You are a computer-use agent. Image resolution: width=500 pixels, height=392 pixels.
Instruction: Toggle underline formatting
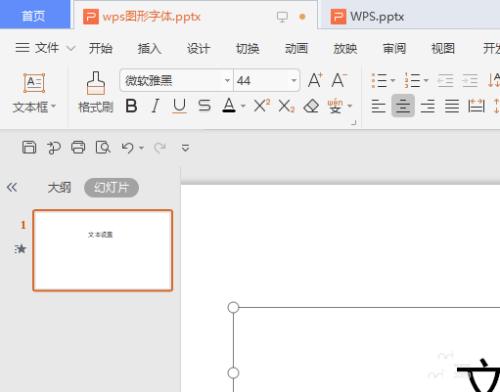click(179, 106)
